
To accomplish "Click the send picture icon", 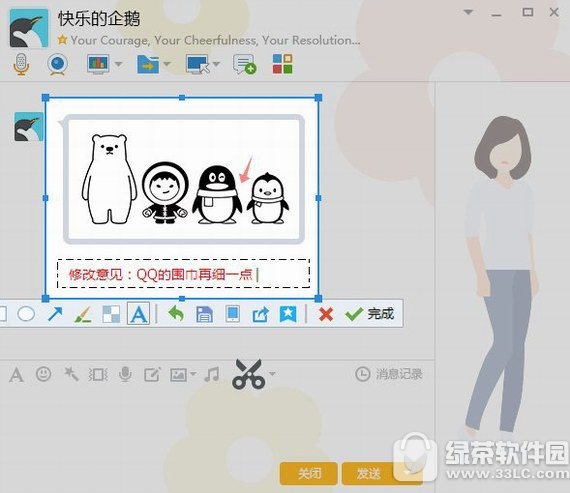I will click(178, 374).
